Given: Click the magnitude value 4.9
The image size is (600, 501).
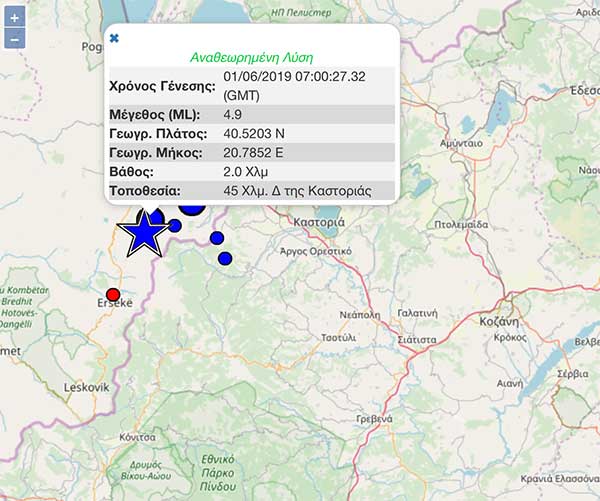Looking at the screenshot, I should [233, 114].
